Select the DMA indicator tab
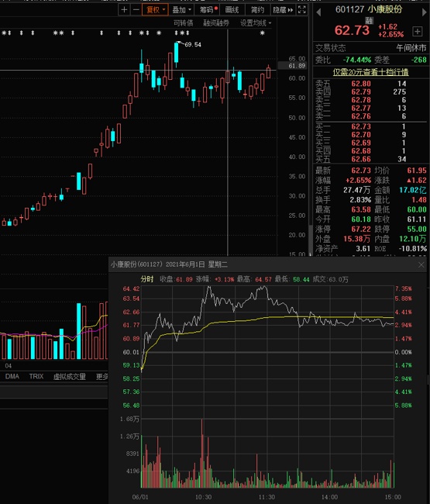This screenshot has width=430, height=504. (12, 376)
